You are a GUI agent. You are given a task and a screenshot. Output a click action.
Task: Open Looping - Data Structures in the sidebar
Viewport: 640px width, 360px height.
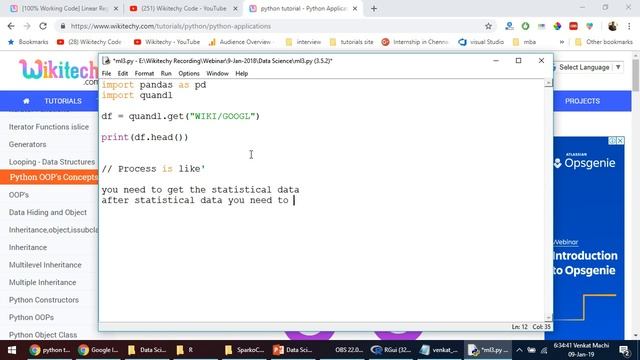click(52, 162)
